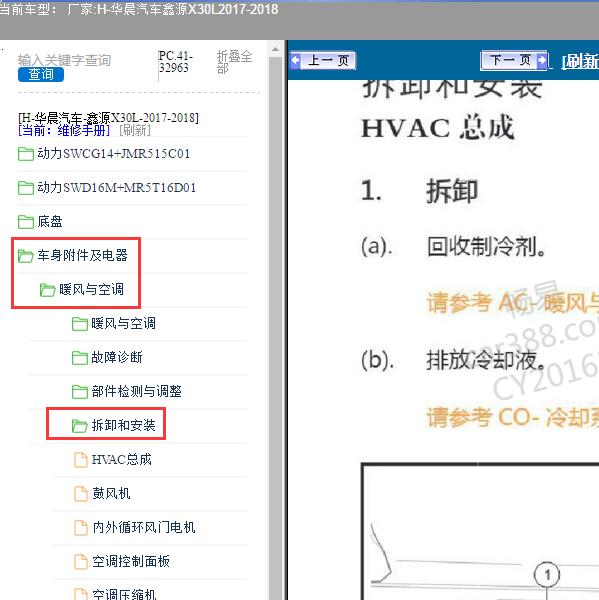This screenshot has width=599, height=600.
Task: Click document icon beside HVAC总成
Action: pyautogui.click(x=80, y=460)
